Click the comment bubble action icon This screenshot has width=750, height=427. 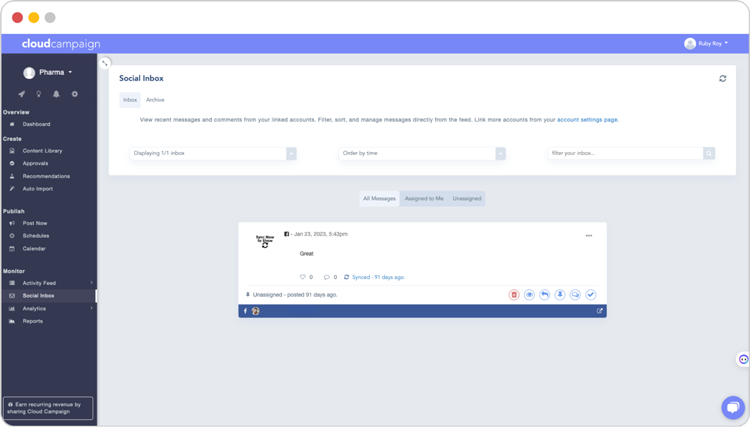pyautogui.click(x=575, y=295)
